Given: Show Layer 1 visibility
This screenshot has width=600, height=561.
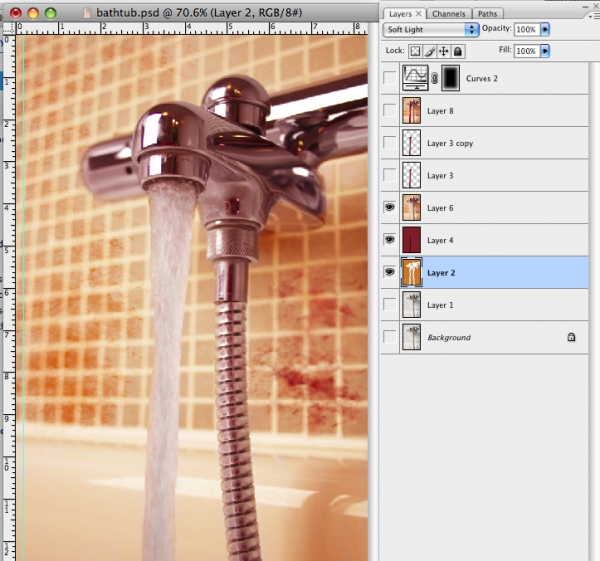Looking at the screenshot, I should [390, 305].
